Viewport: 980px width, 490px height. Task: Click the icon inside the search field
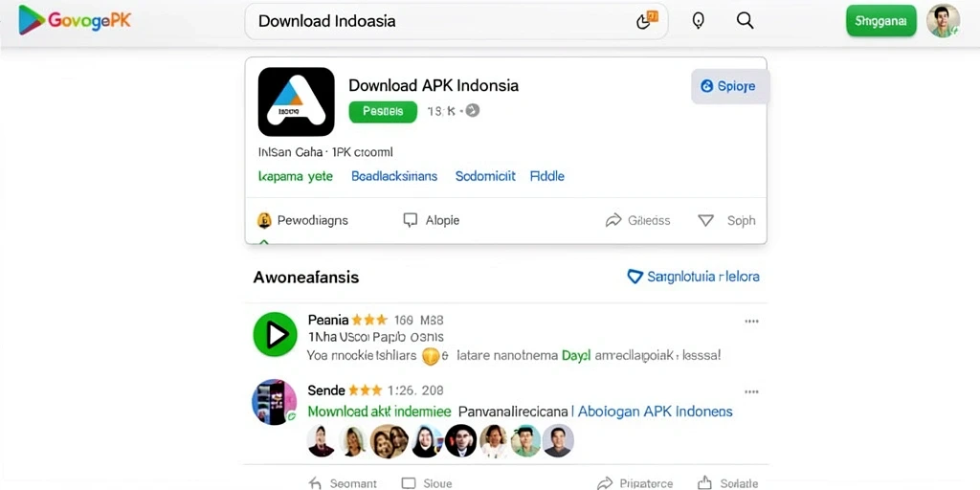647,20
